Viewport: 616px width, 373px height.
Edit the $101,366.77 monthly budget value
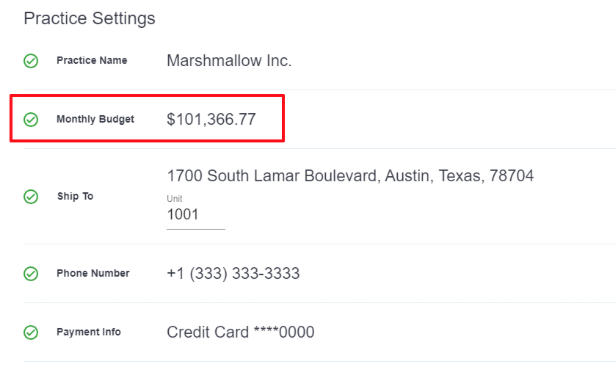coord(211,119)
